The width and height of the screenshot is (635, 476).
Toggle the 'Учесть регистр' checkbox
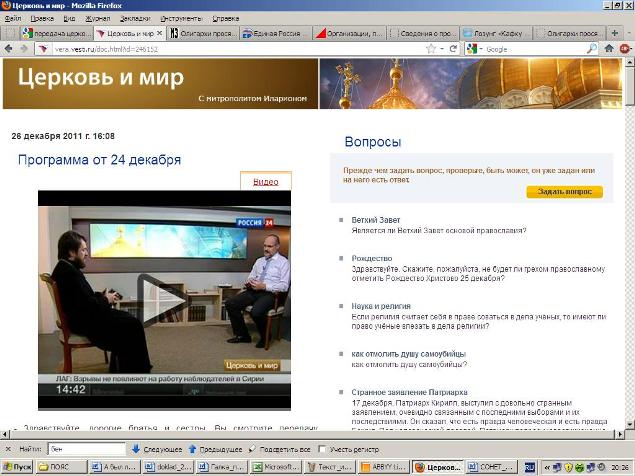[322, 449]
